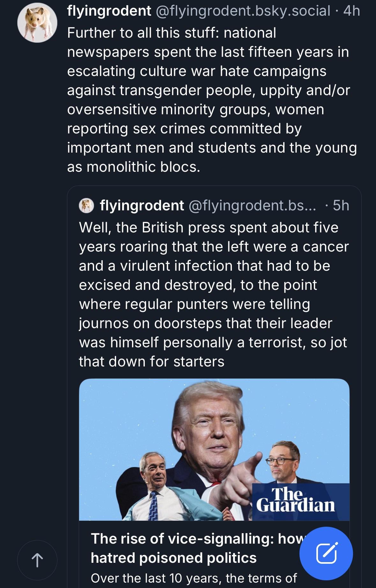
Task: Click the 4h timestamp of main post
Action: click(x=352, y=11)
